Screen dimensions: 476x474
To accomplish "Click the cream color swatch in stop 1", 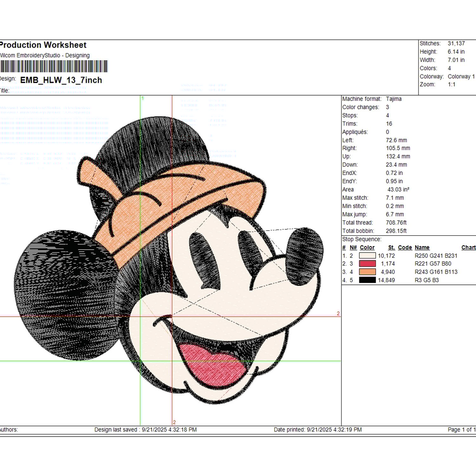I will tap(367, 256).
